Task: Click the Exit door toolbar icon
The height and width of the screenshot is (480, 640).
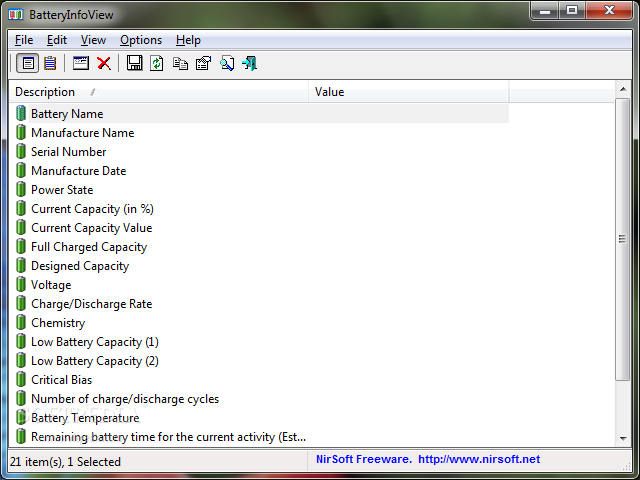Action: pyautogui.click(x=249, y=63)
